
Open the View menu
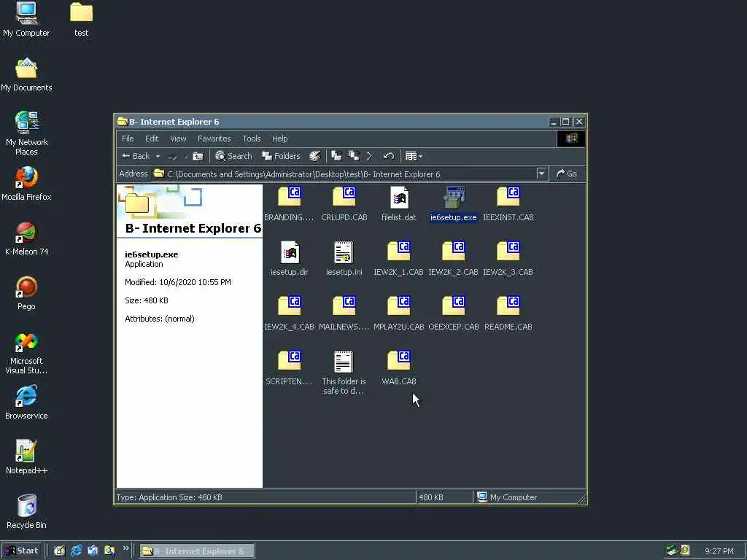tap(178, 139)
